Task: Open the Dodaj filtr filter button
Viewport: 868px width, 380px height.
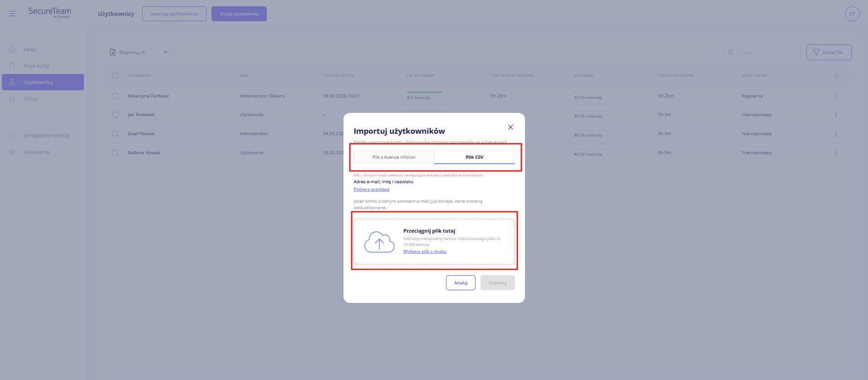Action: 829,53
